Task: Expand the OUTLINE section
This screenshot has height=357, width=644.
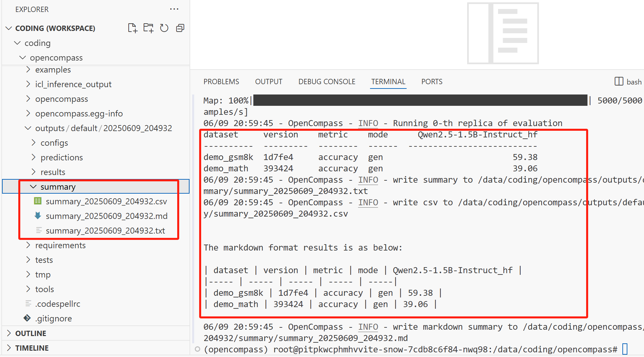Action: (9, 333)
